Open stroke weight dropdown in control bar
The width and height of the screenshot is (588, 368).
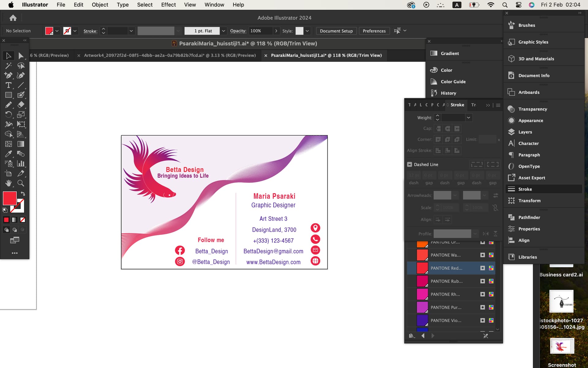point(131,31)
